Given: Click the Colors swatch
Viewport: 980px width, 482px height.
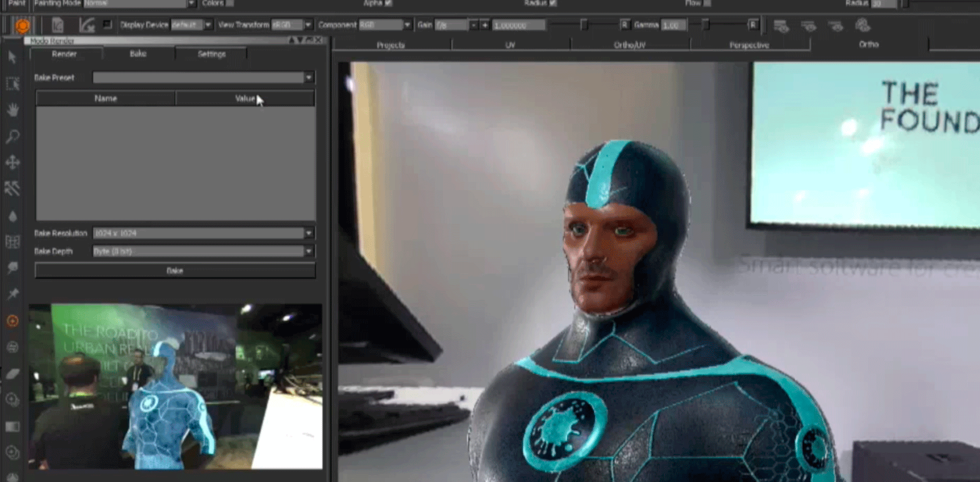Looking at the screenshot, I should coord(230,3).
